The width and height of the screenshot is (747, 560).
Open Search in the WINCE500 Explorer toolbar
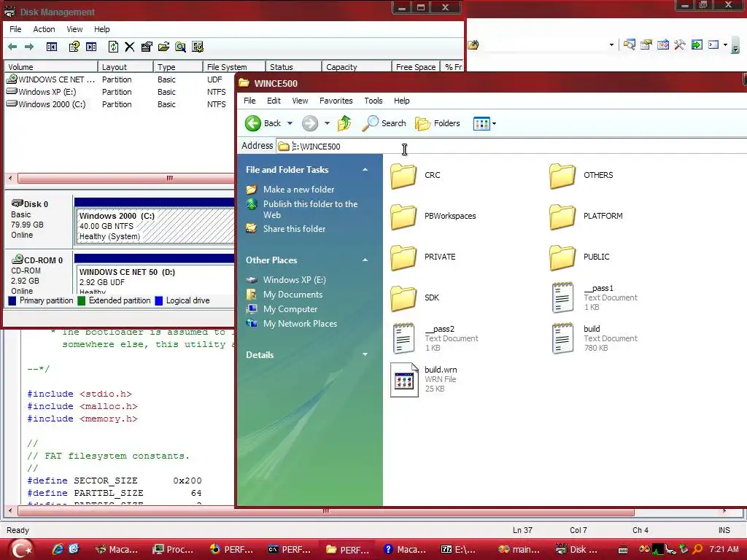[x=384, y=123]
